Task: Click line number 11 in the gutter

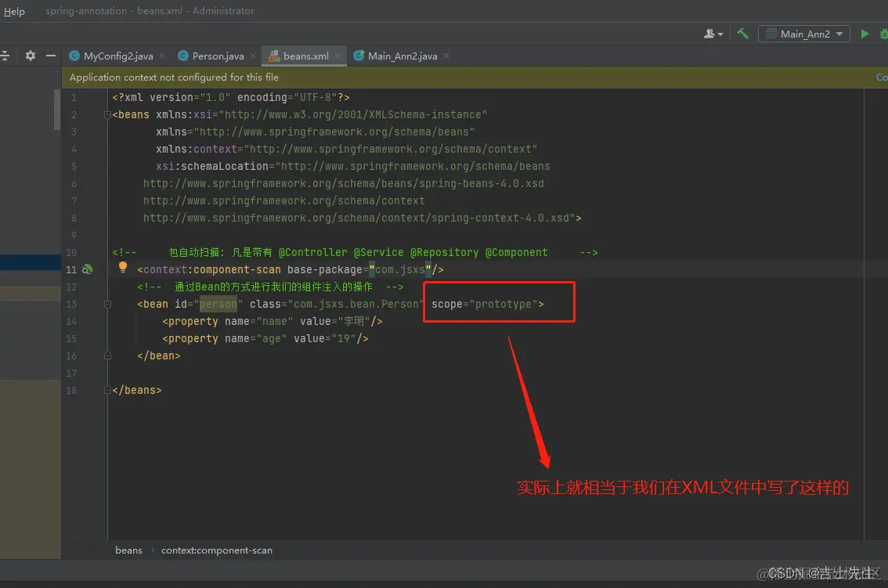Action: pos(71,269)
